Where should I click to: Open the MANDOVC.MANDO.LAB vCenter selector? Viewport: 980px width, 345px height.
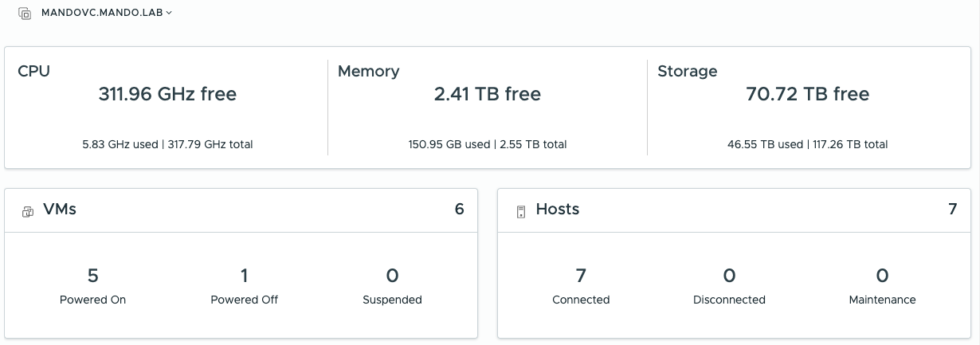pyautogui.click(x=103, y=13)
